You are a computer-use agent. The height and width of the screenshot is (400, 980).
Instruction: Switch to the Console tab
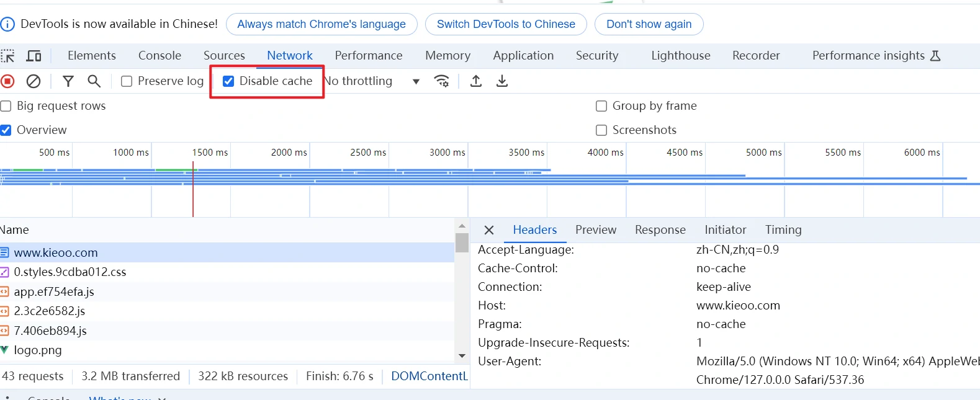160,56
